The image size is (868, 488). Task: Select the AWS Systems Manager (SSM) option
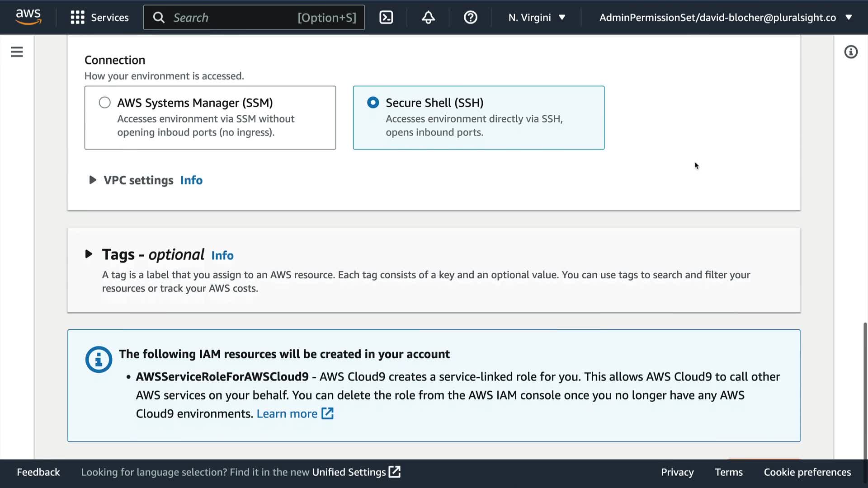(105, 103)
